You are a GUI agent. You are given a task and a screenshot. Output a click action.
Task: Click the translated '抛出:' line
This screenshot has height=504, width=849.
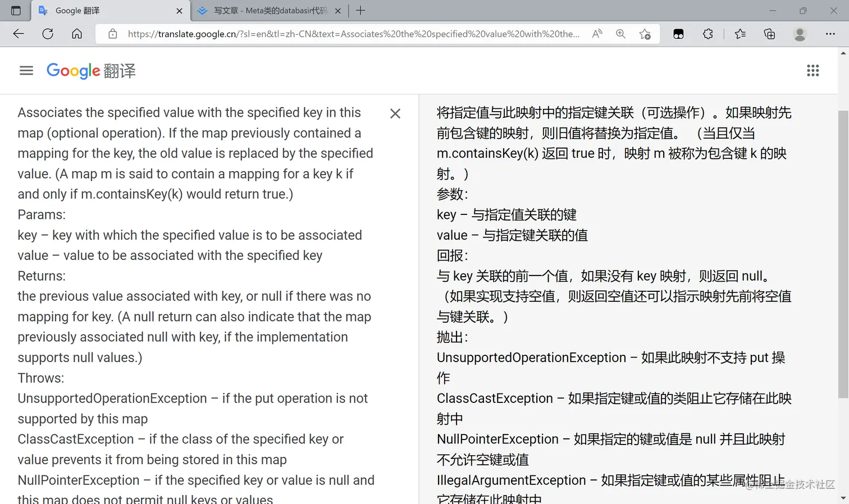pyautogui.click(x=453, y=337)
